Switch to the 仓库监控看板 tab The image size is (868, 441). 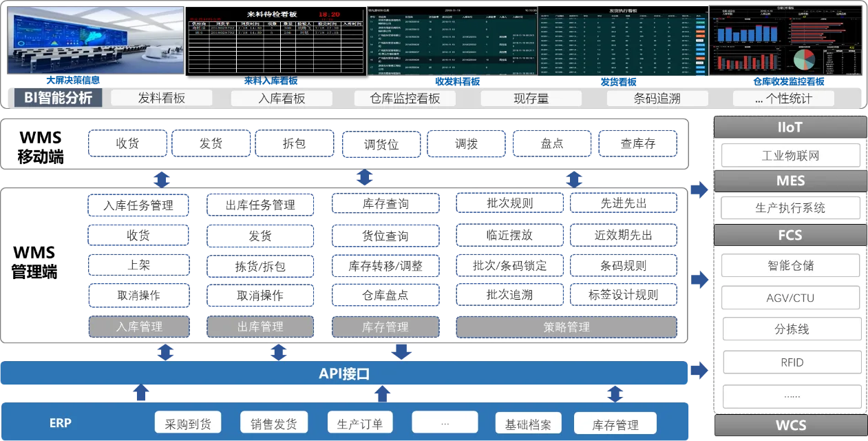point(405,98)
